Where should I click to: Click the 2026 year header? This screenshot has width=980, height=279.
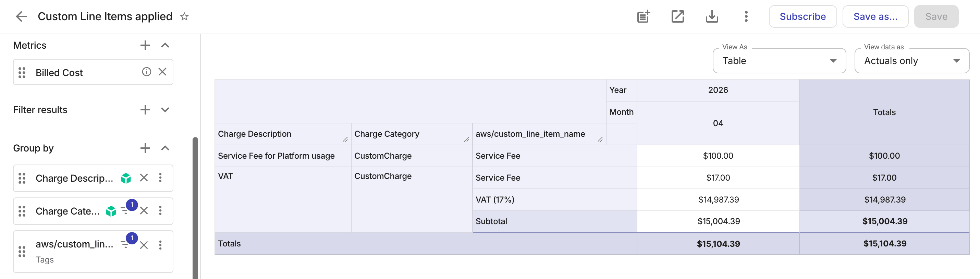click(x=718, y=90)
